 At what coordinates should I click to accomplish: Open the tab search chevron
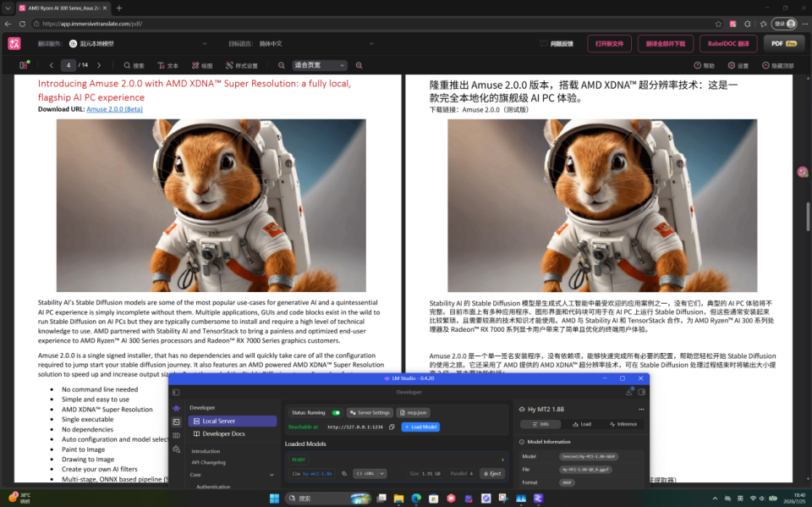point(8,8)
